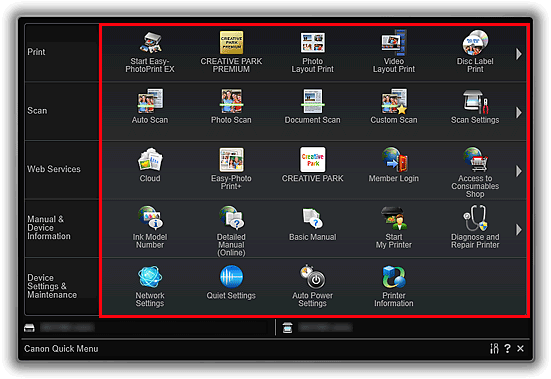Open Access to Consumables Shop
The height and width of the screenshot is (379, 551).
click(475, 172)
